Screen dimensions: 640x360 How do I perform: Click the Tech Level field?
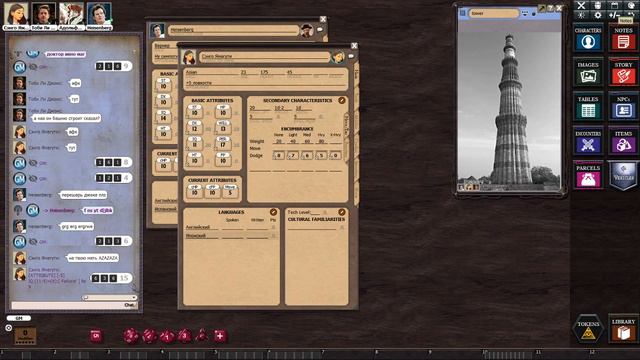(315, 212)
